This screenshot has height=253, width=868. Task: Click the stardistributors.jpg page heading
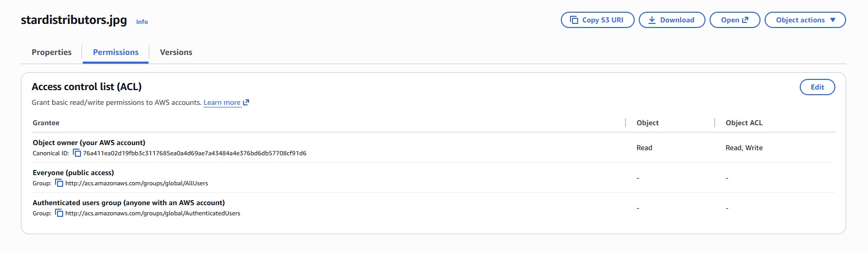click(74, 20)
